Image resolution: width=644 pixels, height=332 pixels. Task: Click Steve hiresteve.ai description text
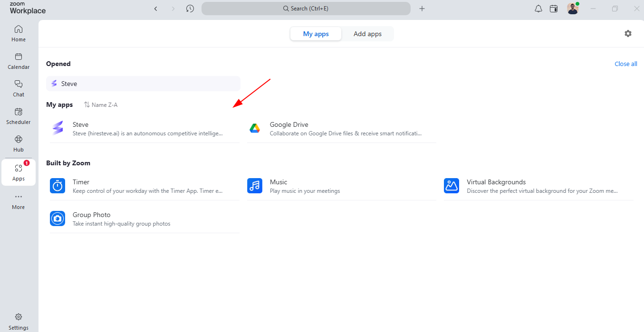tap(148, 133)
